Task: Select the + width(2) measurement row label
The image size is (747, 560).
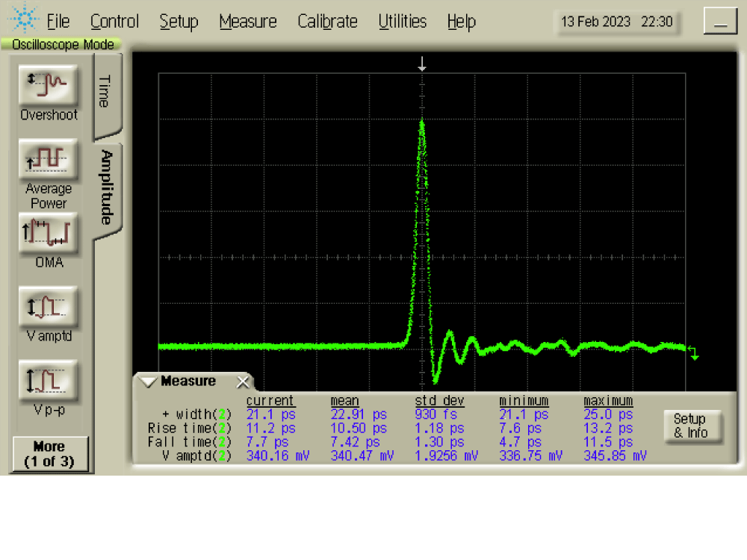Action: point(196,414)
